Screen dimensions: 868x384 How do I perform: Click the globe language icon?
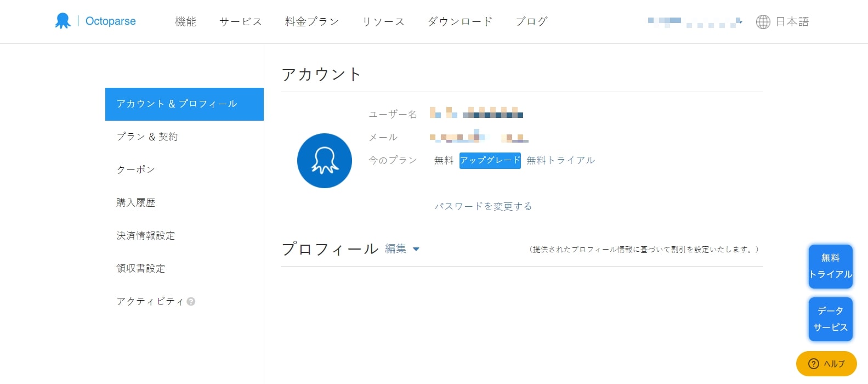(x=763, y=22)
